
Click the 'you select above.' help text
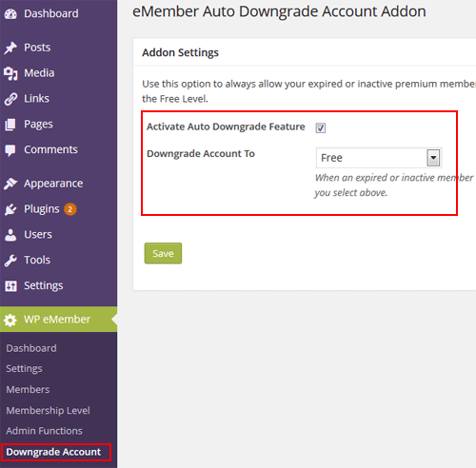coord(351,193)
